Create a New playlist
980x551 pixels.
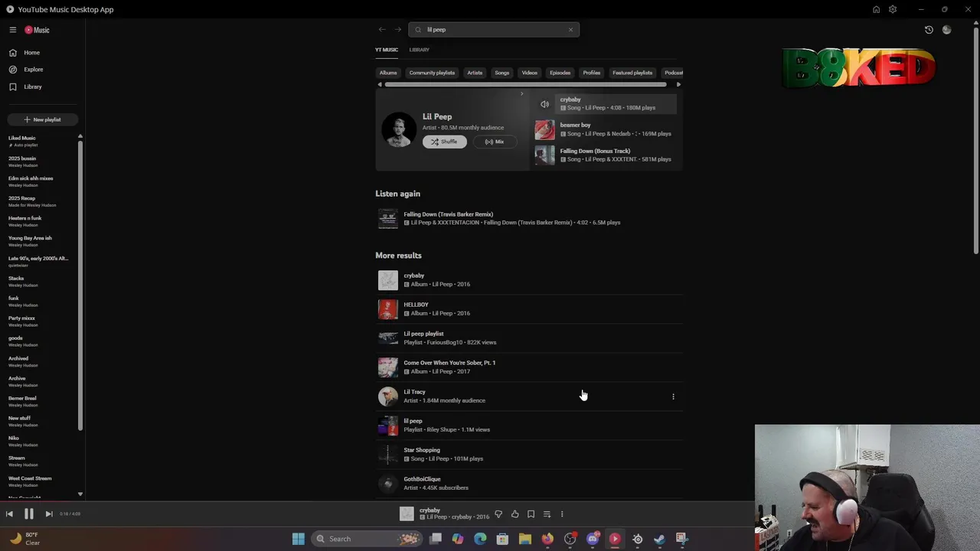(42, 119)
